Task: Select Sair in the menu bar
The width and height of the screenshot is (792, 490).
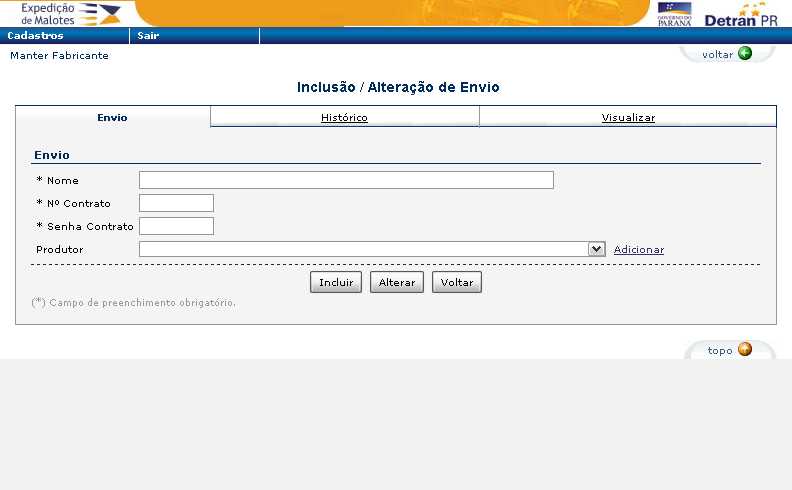Action: point(148,36)
